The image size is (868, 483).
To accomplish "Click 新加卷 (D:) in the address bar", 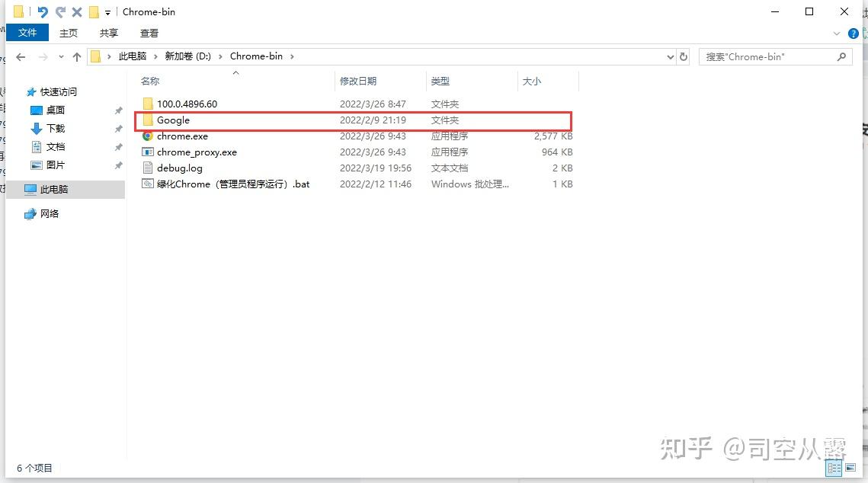I will click(187, 56).
